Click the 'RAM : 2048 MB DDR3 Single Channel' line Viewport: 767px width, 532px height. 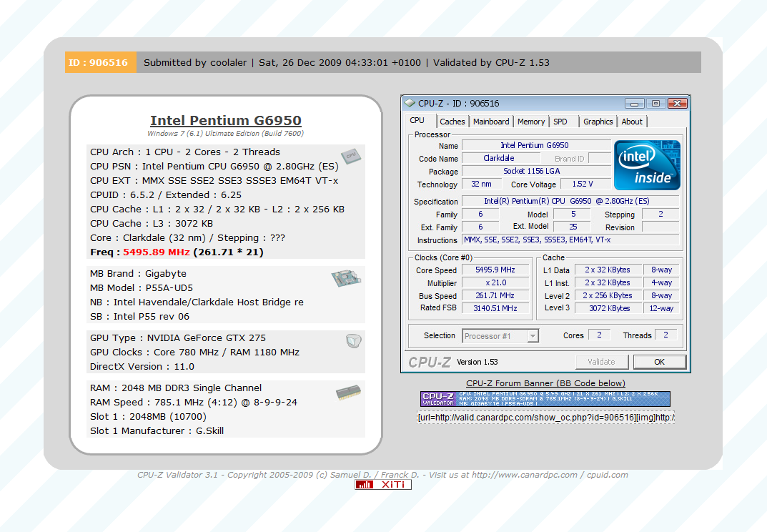pyautogui.click(x=176, y=388)
